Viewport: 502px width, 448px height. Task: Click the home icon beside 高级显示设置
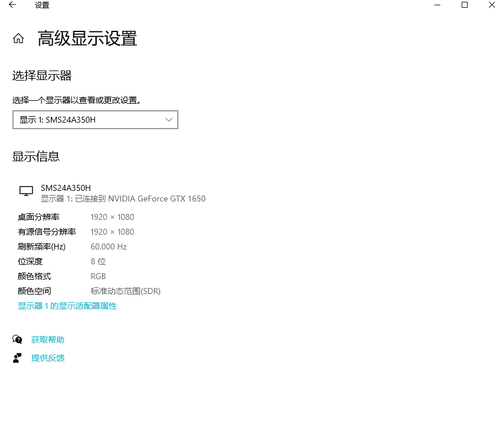(x=18, y=38)
